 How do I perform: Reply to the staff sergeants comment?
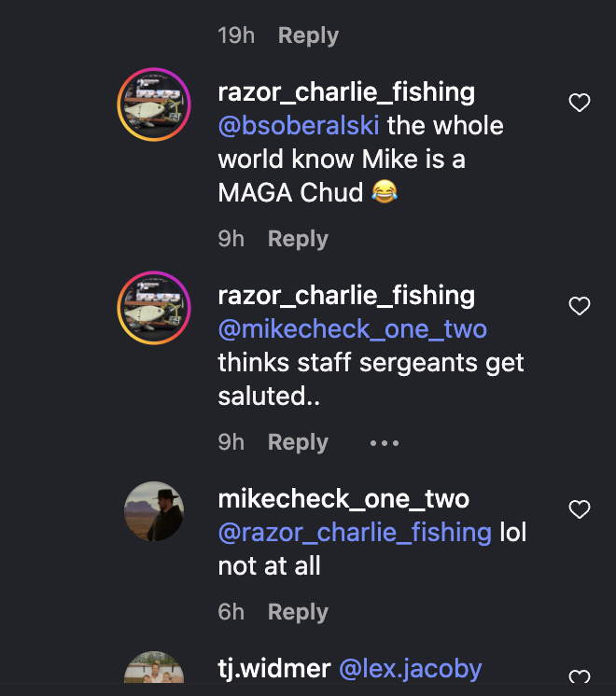point(298,442)
